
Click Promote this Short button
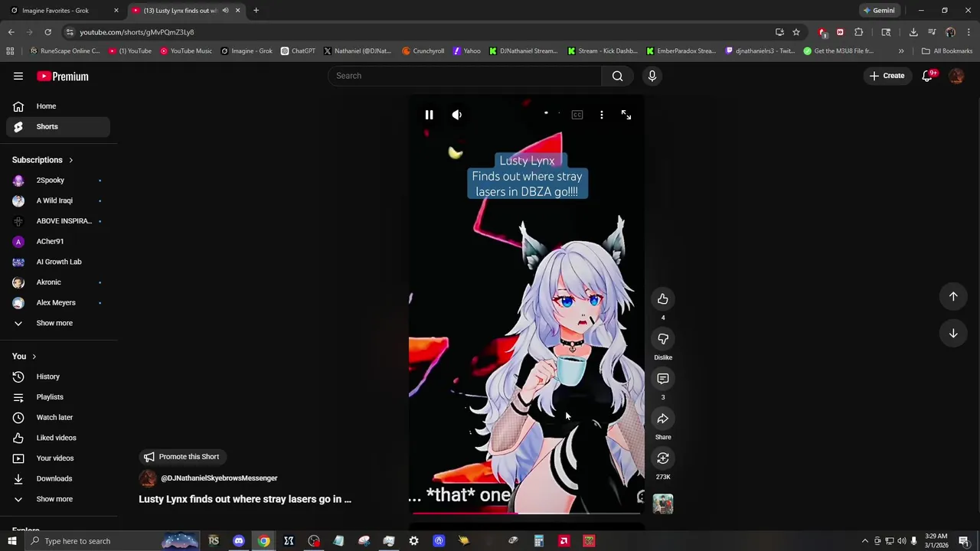pos(182,457)
